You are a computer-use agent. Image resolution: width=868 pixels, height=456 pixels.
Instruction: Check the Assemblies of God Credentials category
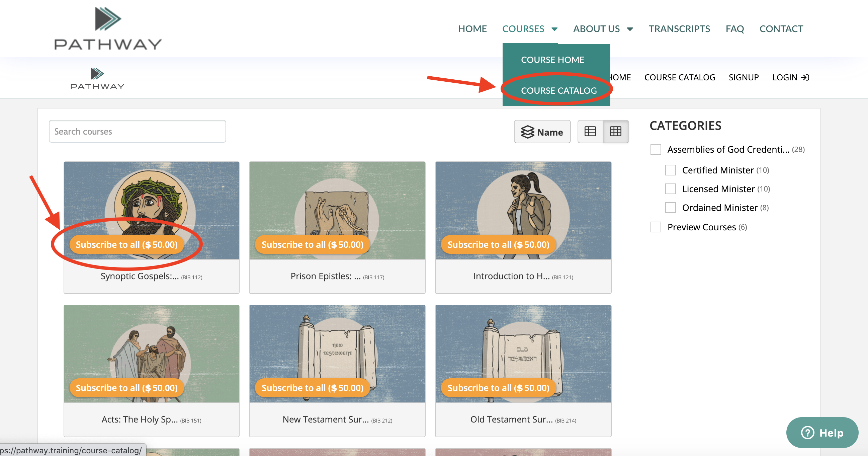656,149
